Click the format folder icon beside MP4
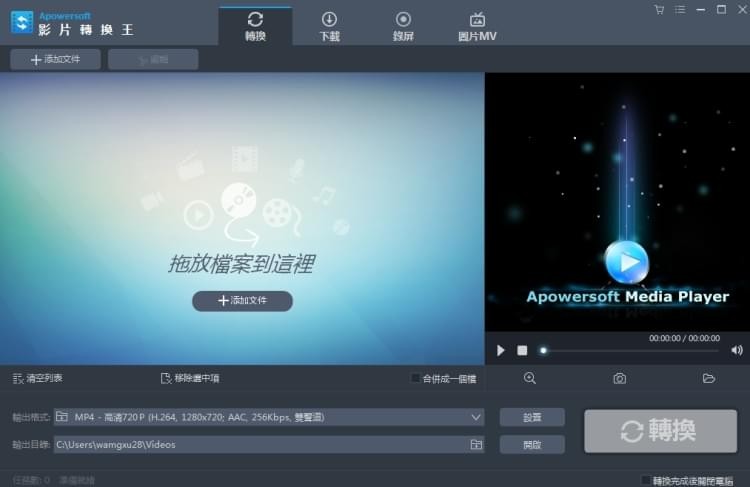The width and height of the screenshot is (750, 487). click(x=62, y=417)
